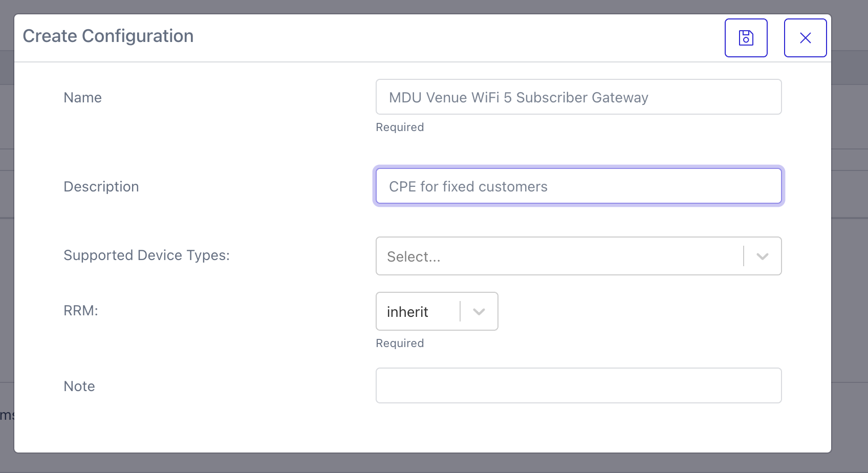Click the Supported Device Types label
Image resolution: width=868 pixels, height=473 pixels.
click(146, 255)
